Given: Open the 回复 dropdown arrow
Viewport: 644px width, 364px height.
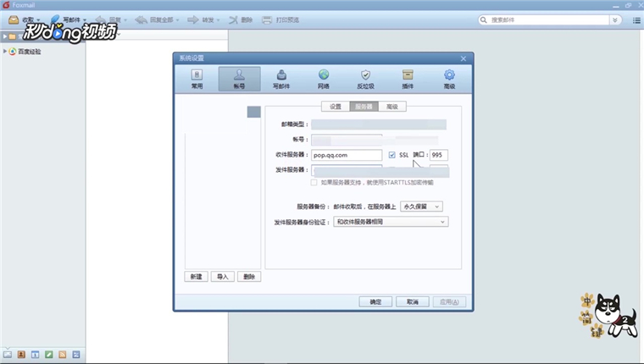Looking at the screenshot, I should click(x=125, y=20).
